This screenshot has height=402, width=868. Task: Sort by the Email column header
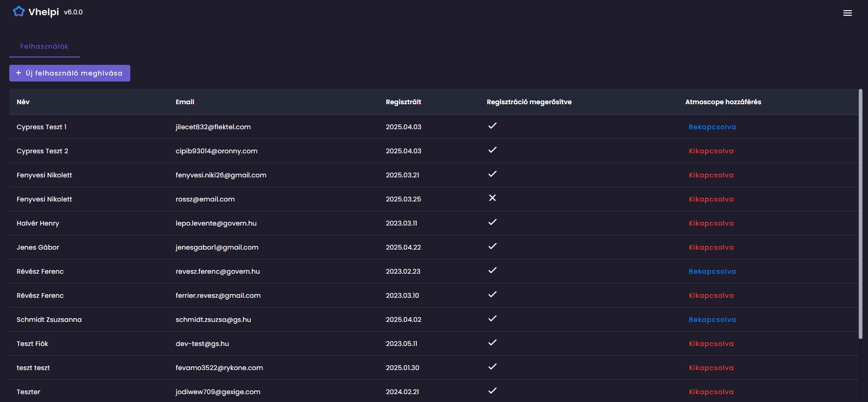185,102
